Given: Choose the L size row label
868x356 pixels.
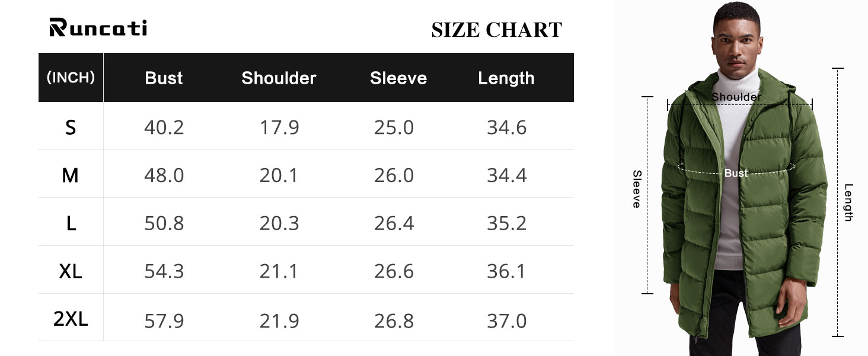Looking at the screenshot, I should coord(71,224).
